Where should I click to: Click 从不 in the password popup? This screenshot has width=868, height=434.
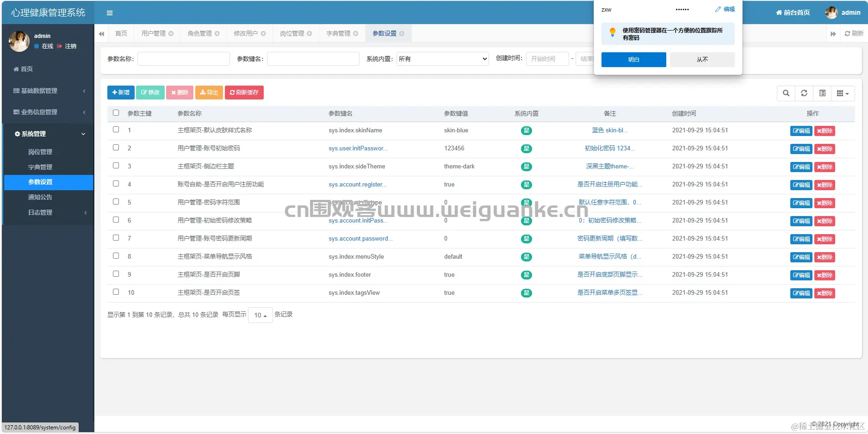702,60
